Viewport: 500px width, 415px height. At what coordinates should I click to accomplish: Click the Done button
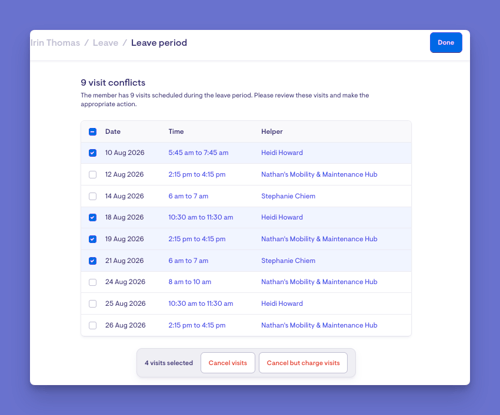(x=446, y=43)
